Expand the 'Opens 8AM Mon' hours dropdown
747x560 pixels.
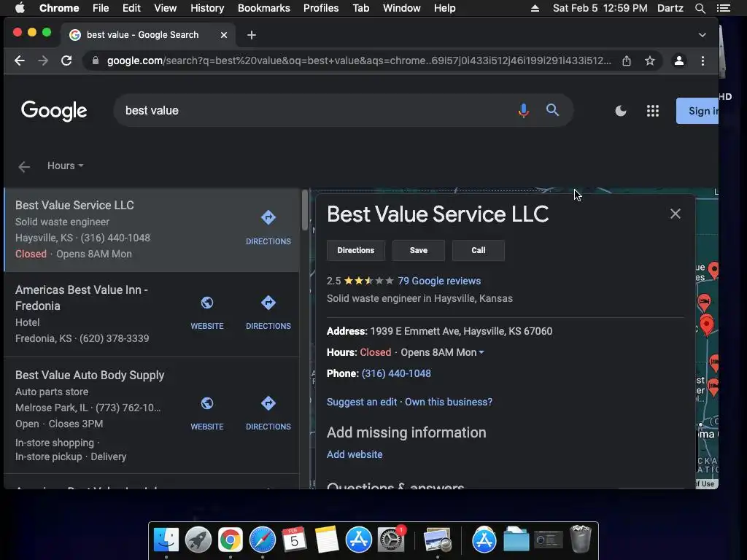click(442, 352)
